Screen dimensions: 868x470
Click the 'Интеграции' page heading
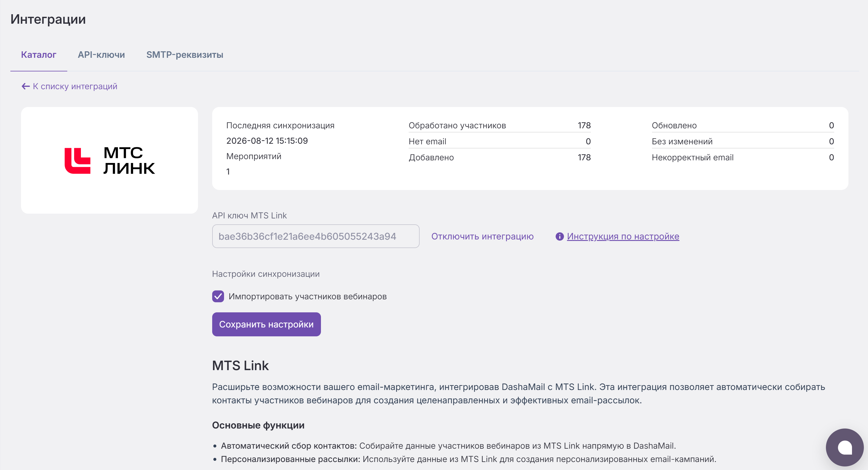tap(48, 19)
